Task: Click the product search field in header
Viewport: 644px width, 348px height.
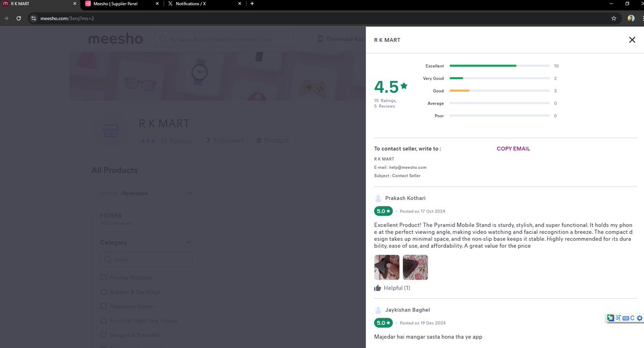Action: point(224,39)
